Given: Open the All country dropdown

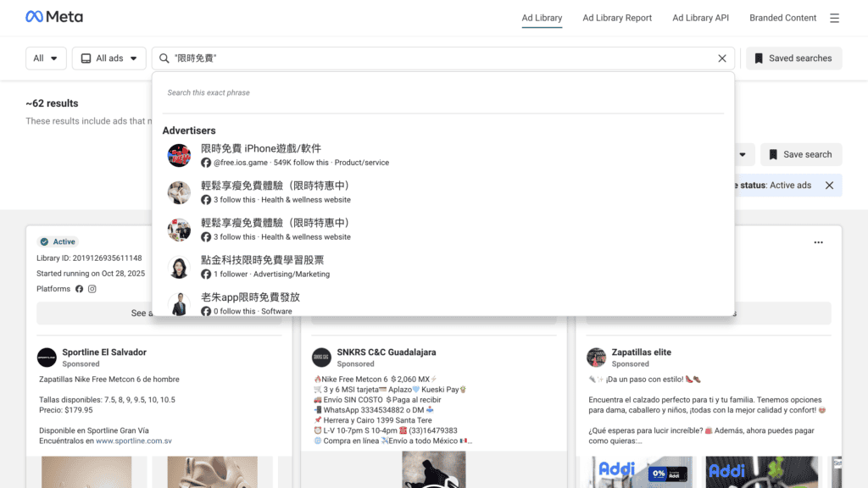Looking at the screenshot, I should click(x=46, y=58).
